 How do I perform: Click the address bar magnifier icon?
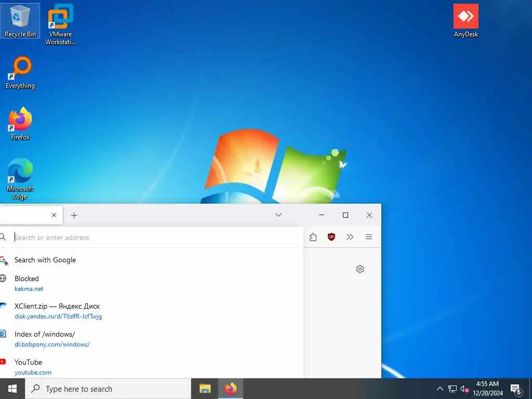(x=3, y=237)
